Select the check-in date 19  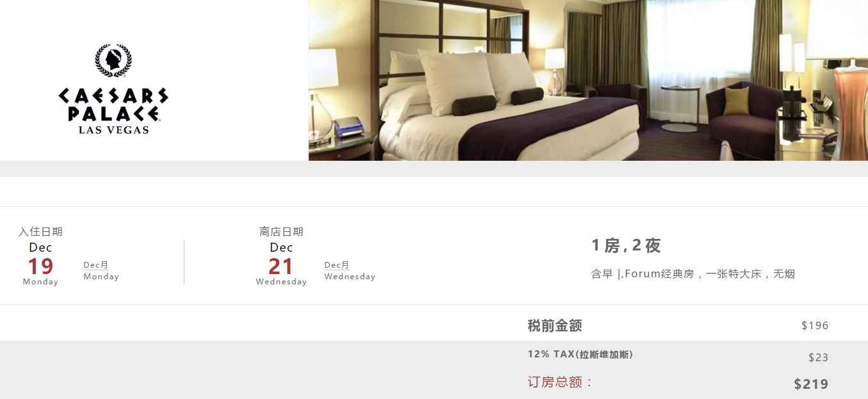(x=40, y=266)
